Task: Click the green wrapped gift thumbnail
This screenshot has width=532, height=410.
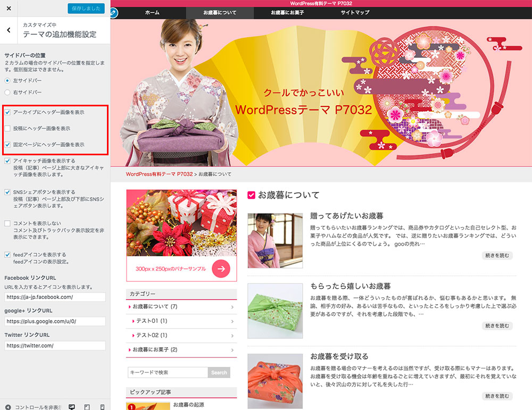Action: click(x=275, y=311)
